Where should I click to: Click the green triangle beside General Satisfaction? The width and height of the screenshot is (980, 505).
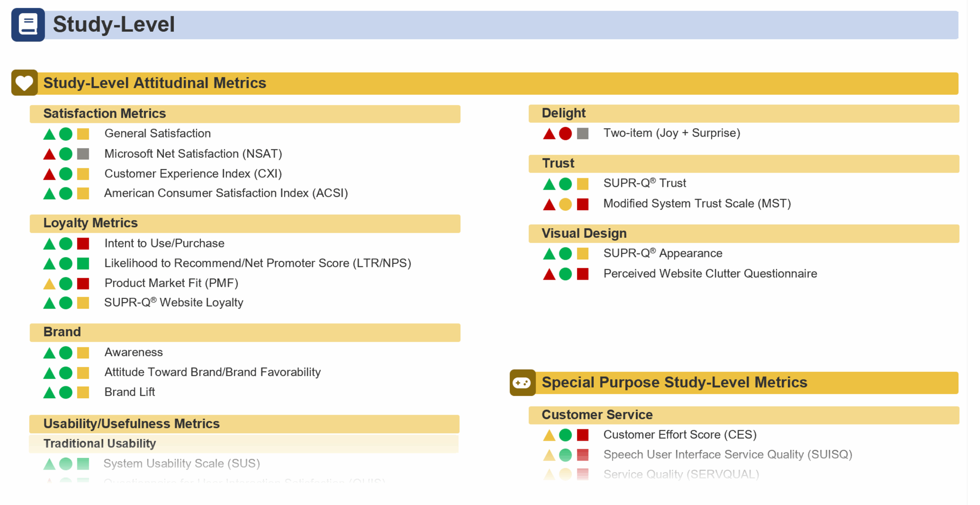49,134
